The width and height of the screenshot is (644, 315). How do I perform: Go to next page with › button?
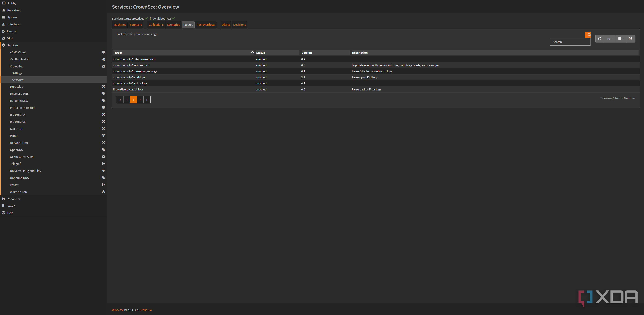pyautogui.click(x=140, y=100)
